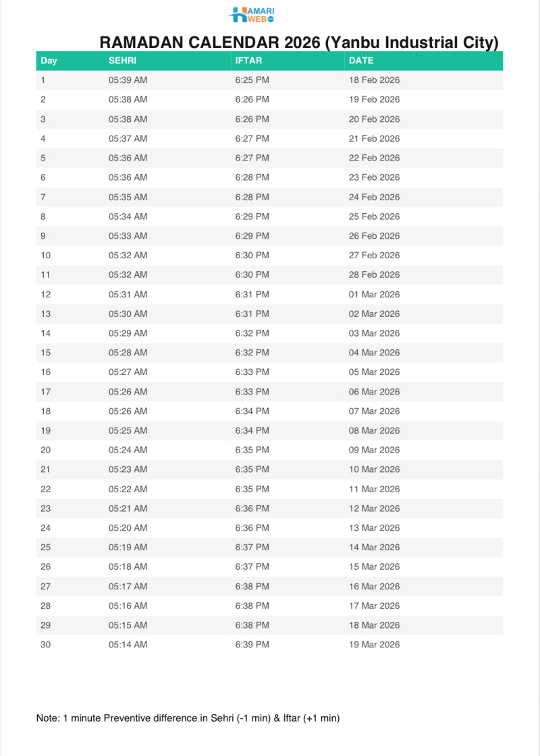This screenshot has height=756, width=540.
Task: Select the SEHRI column header
Action: point(122,61)
